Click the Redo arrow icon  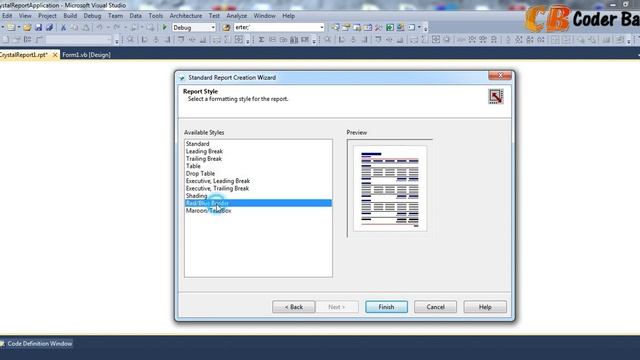116,27
